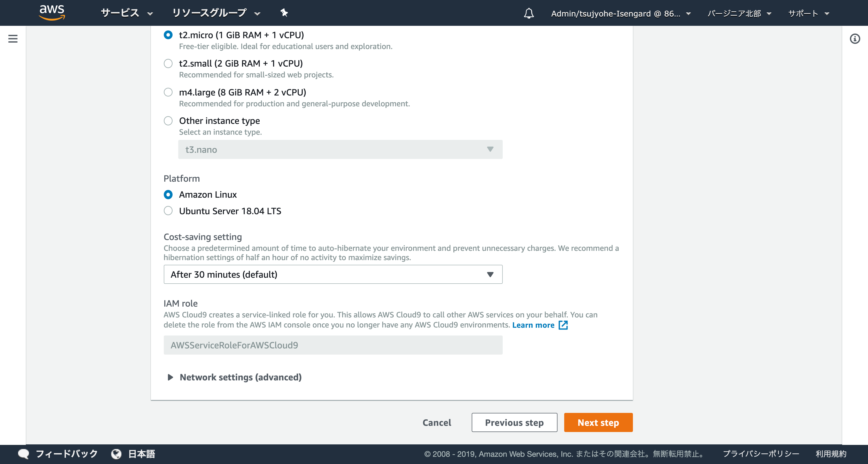
Task: Click the Cancel button
Action: [x=437, y=423]
